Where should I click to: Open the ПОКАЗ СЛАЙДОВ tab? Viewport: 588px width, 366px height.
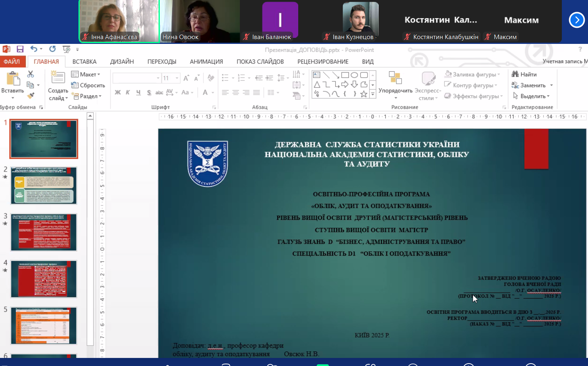coord(260,62)
